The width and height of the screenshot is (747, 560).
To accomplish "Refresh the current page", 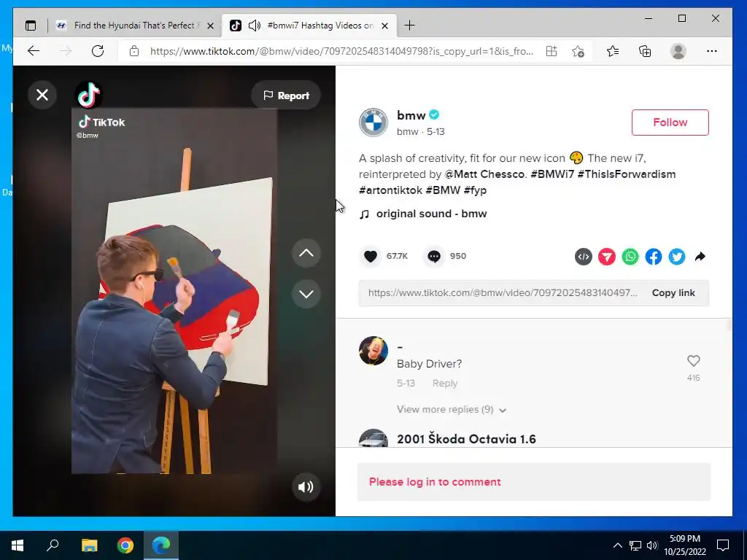I will (x=98, y=51).
